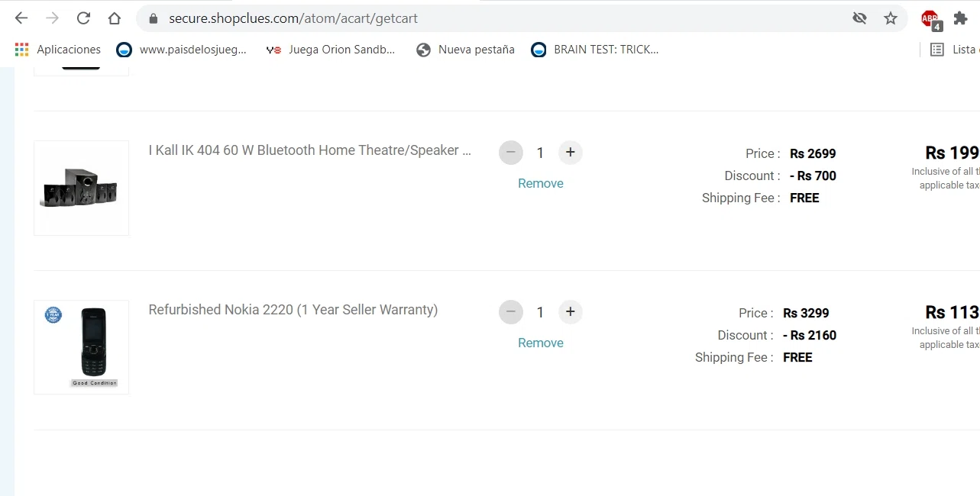Decrease quantity of Nokia 2220
This screenshot has height=496, width=980.
point(511,312)
